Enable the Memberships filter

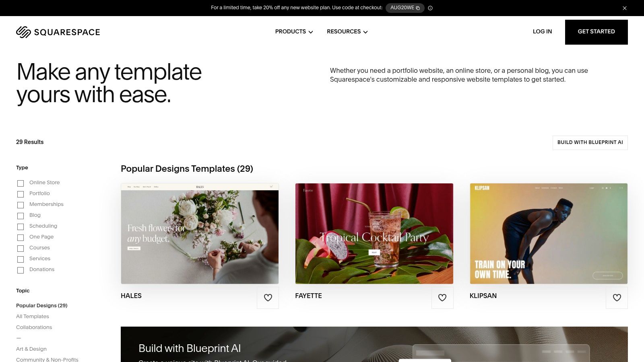point(21,205)
